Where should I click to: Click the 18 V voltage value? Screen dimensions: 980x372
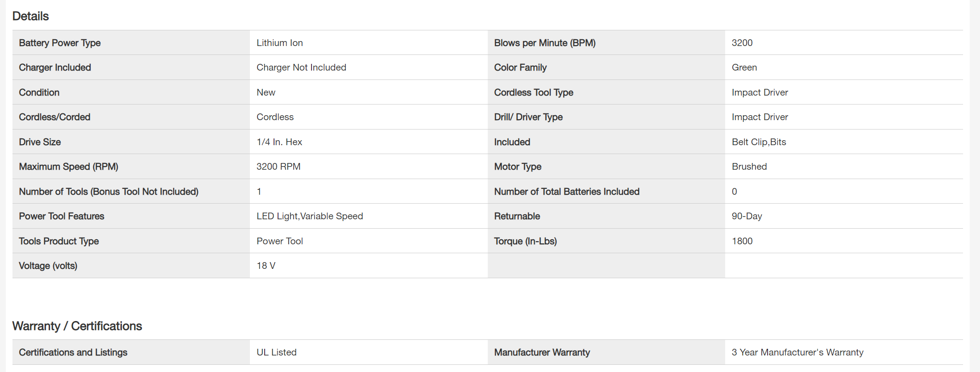coord(266,266)
